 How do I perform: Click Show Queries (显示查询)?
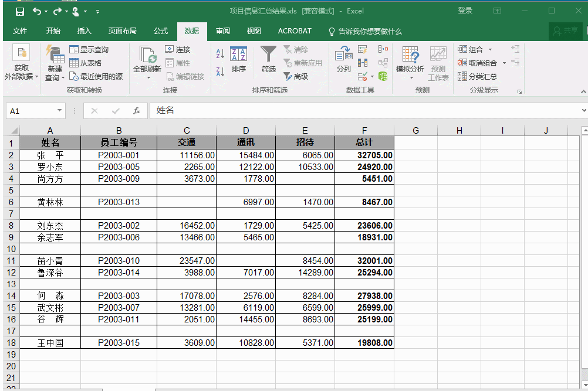coord(89,49)
